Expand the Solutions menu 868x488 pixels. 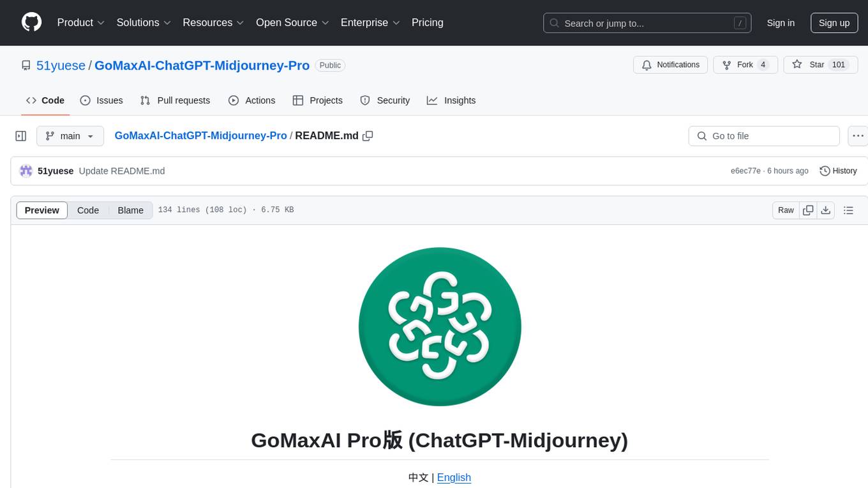click(144, 22)
